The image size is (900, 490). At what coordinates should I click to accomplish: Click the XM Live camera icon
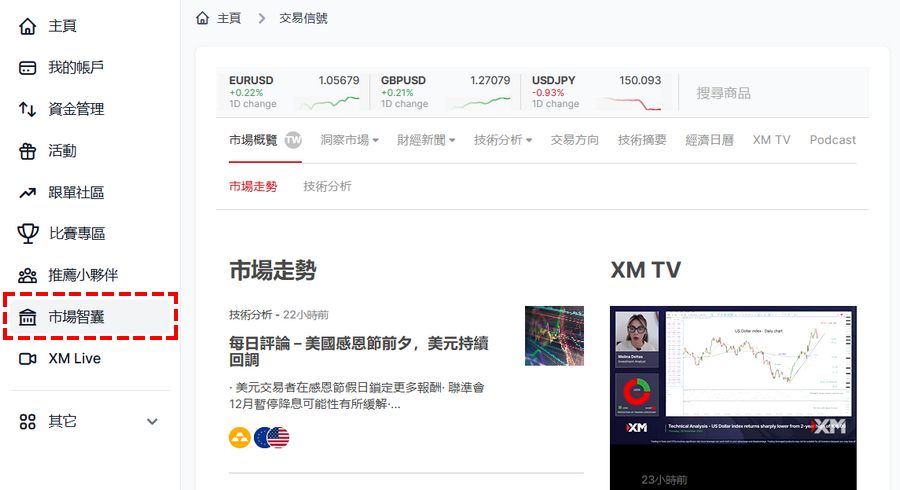pyautogui.click(x=27, y=359)
